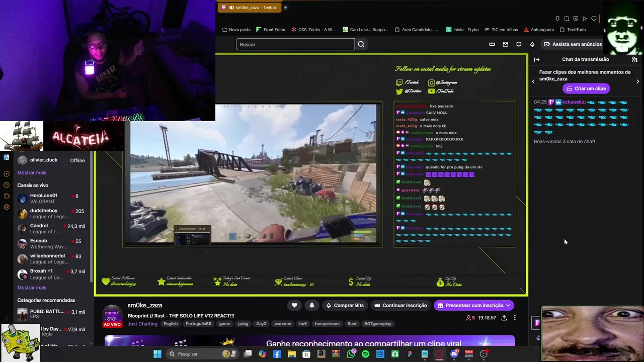Open the three-dot stream options menu

point(515,318)
